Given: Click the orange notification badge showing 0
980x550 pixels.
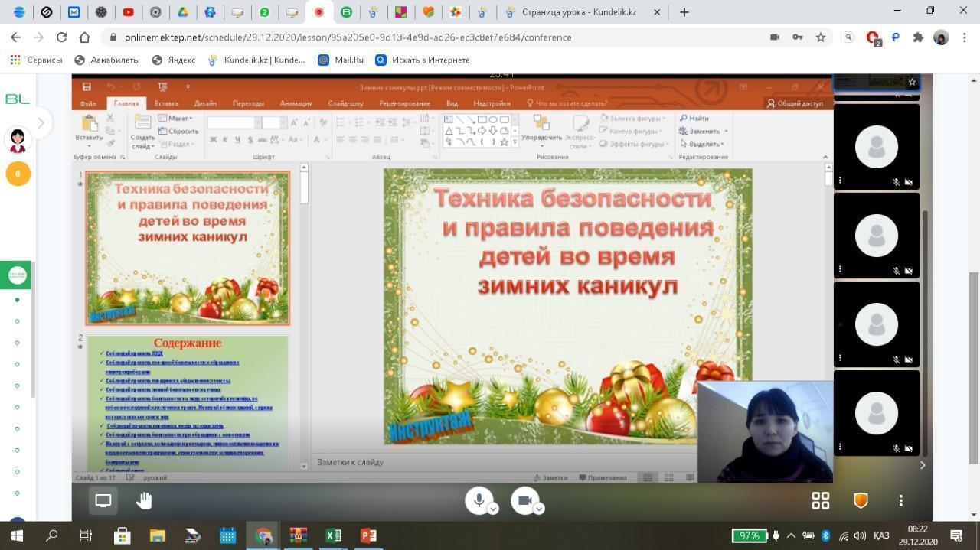Looking at the screenshot, I should click(18, 174).
